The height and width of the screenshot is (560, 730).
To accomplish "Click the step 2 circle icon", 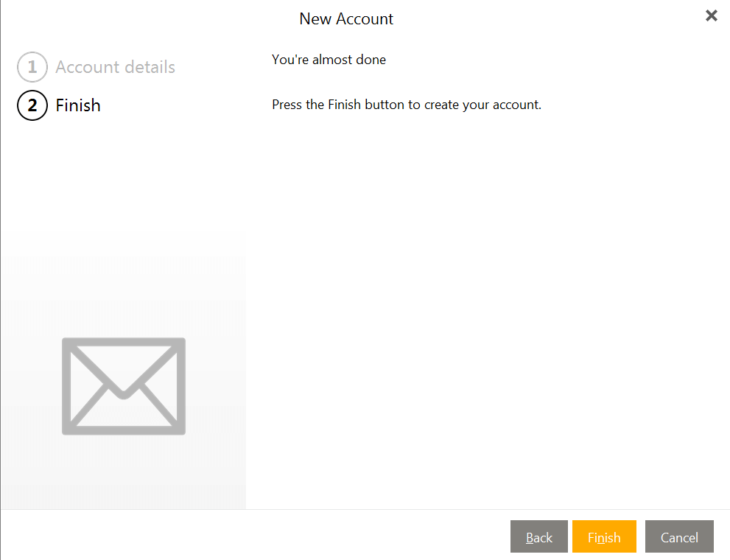I will [x=32, y=105].
